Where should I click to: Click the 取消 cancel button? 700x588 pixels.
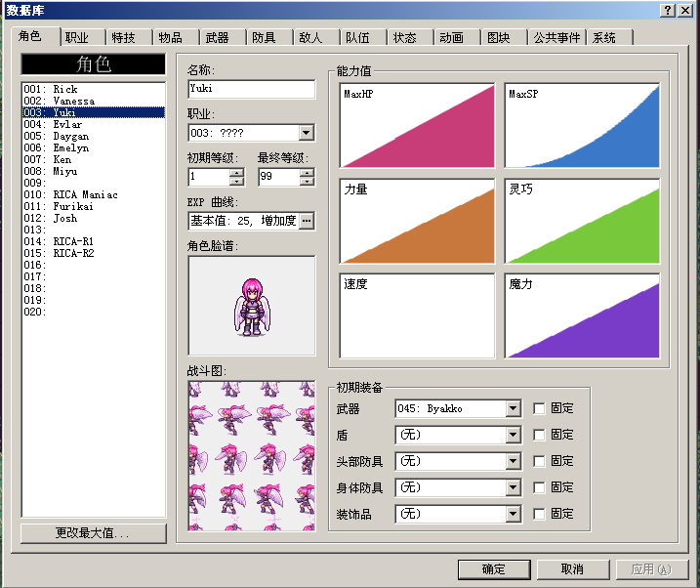[573, 569]
